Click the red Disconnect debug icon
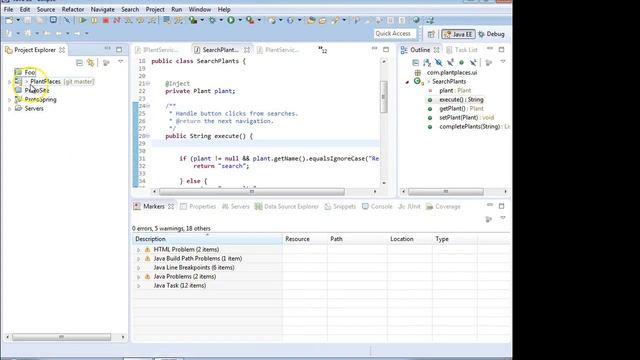The image size is (640, 360). click(117, 20)
